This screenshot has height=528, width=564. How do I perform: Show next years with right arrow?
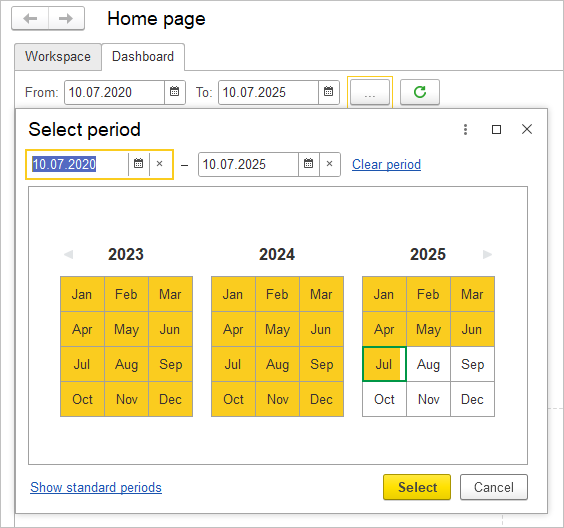tap(487, 254)
